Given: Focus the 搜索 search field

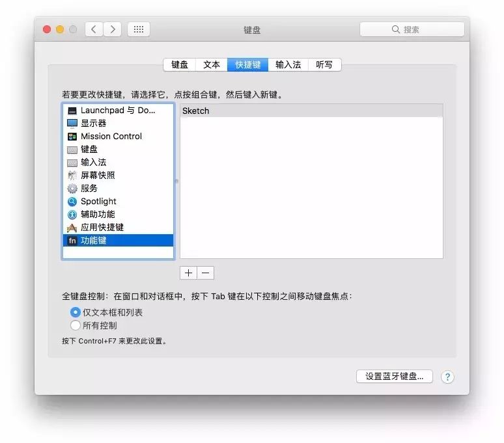Looking at the screenshot, I should point(412,29).
